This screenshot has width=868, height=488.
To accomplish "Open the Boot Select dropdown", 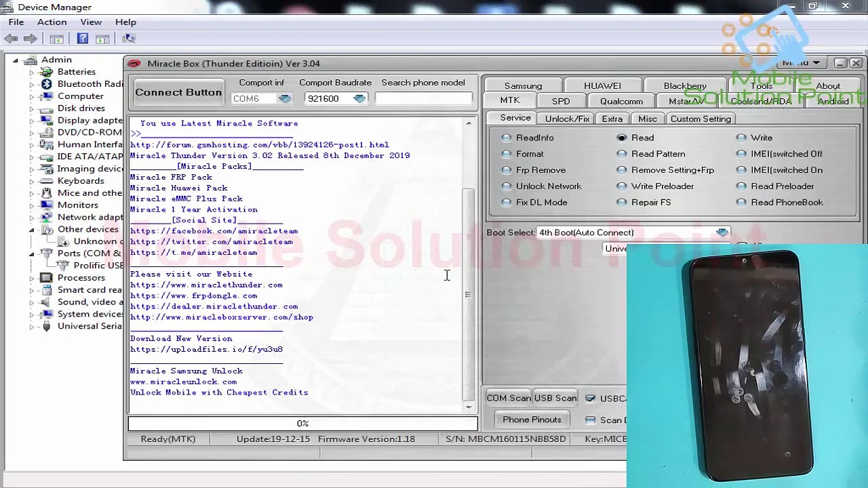I will (x=723, y=232).
